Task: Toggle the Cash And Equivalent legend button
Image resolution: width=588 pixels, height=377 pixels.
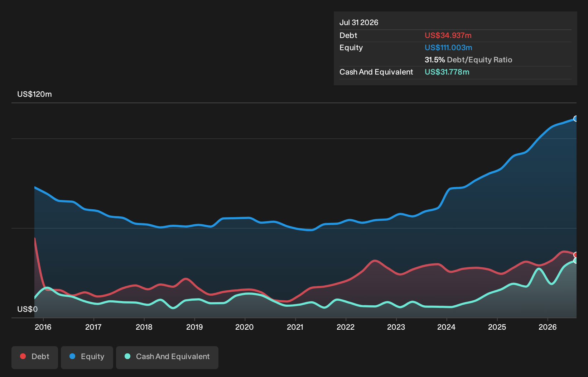Action: (167, 357)
